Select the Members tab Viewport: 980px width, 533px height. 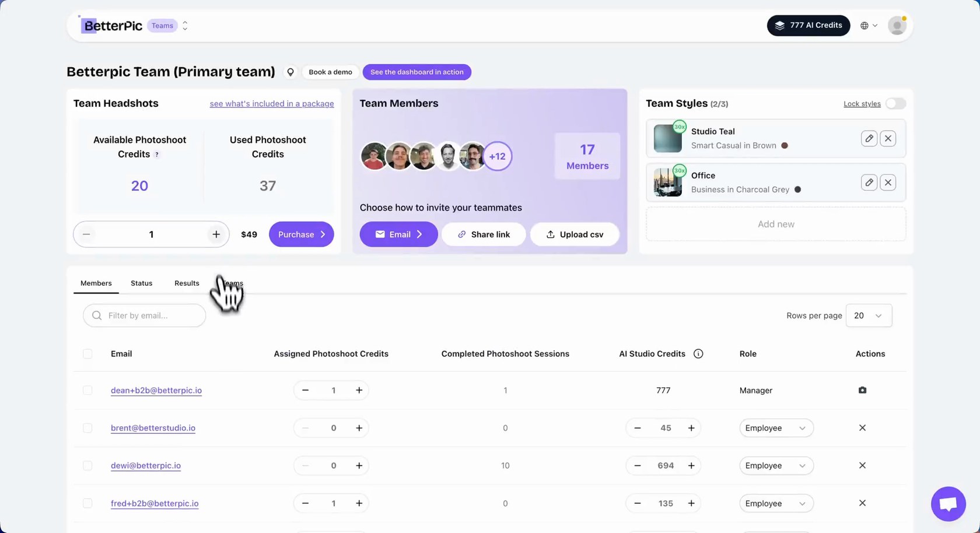coord(96,283)
